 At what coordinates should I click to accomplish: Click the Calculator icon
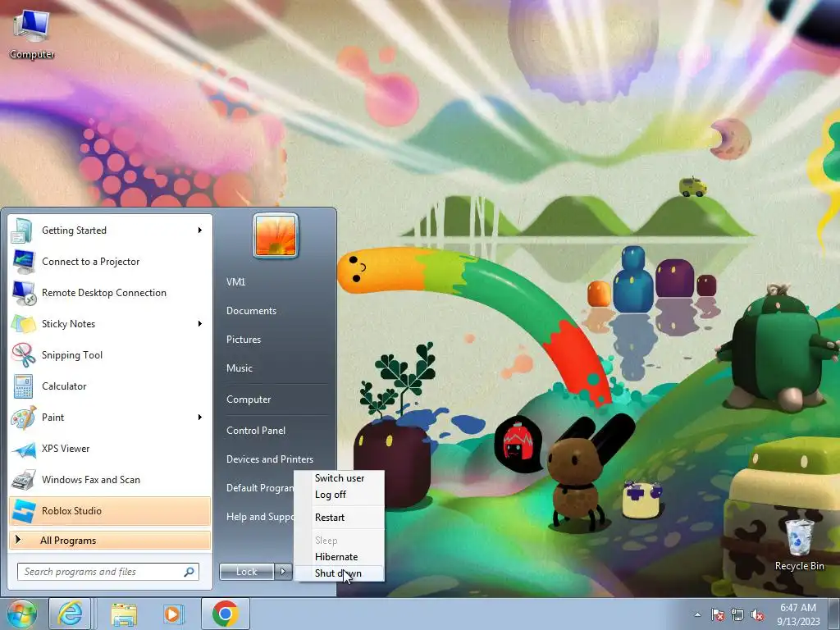pyautogui.click(x=23, y=386)
